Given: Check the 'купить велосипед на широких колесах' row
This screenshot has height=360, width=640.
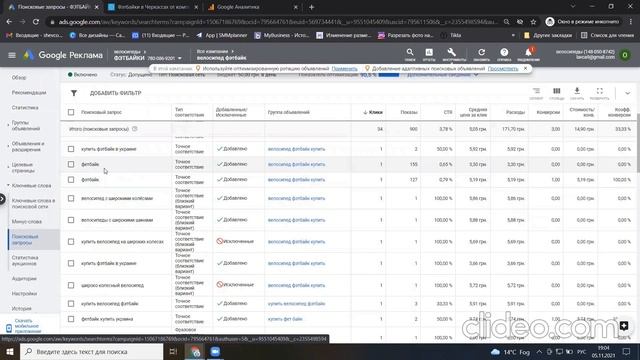Looking at the screenshot, I should tap(71, 242).
